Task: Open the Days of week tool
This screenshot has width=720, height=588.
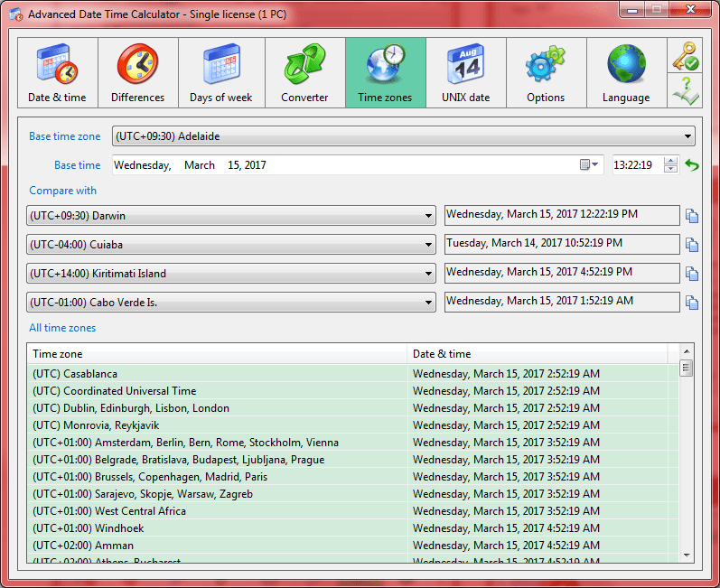Action: pos(221,73)
